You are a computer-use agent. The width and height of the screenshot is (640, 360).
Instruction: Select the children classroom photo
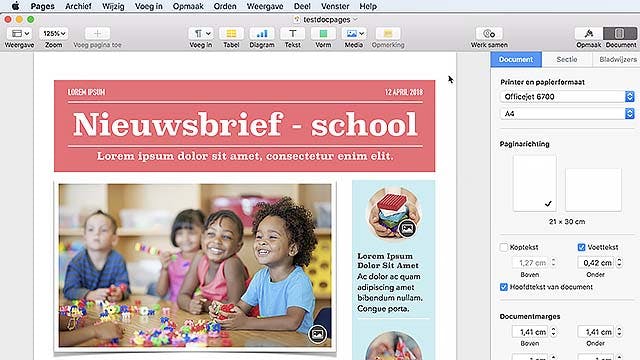coord(195,265)
